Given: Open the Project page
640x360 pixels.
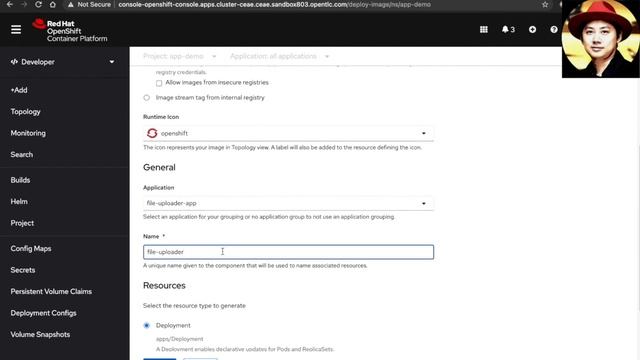Looking at the screenshot, I should click(22, 223).
